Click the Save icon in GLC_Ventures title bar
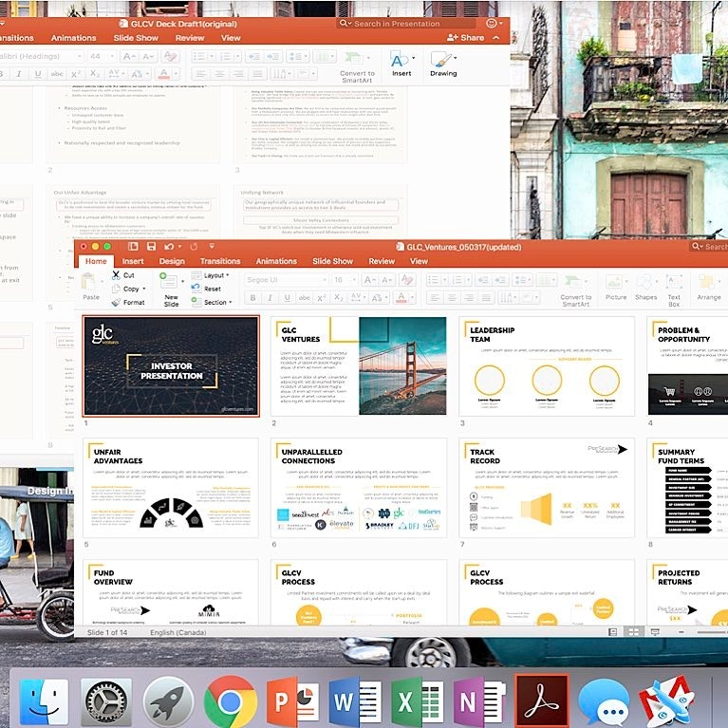The width and height of the screenshot is (728, 728). 151,247
